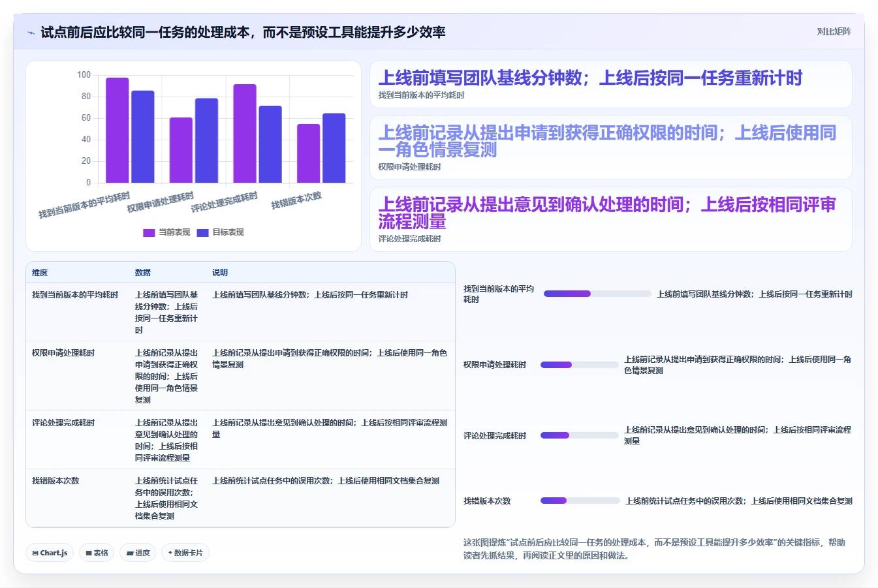
Task: Open the card titled 上线前记录从提出意见到确认处理的时间
Action: (x=610, y=219)
